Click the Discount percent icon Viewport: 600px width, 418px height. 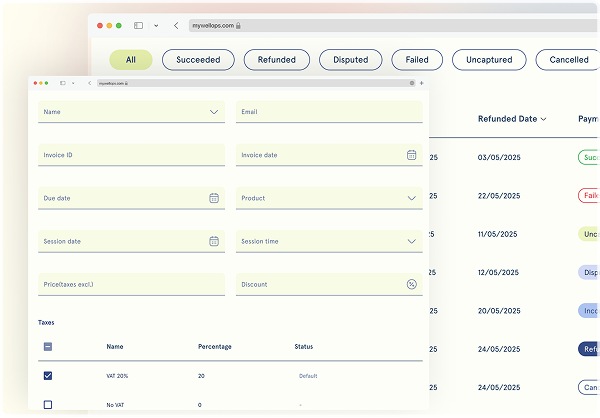pos(411,284)
